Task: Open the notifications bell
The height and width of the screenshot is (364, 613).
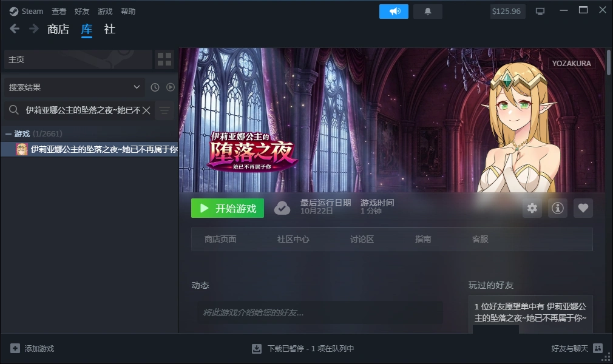Action: point(428,12)
